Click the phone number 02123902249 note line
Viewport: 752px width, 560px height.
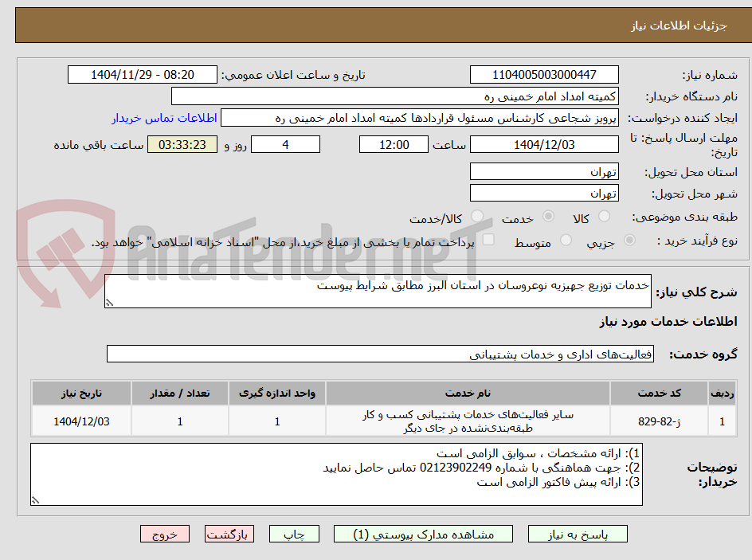point(481,468)
